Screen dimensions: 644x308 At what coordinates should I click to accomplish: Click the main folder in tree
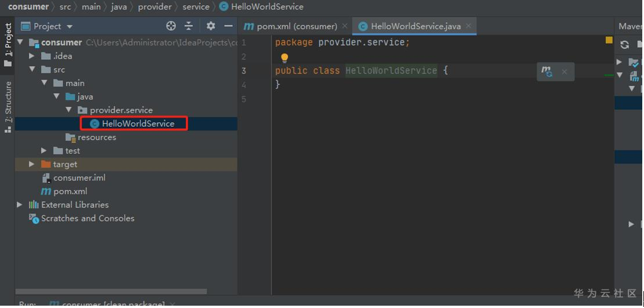[70, 83]
